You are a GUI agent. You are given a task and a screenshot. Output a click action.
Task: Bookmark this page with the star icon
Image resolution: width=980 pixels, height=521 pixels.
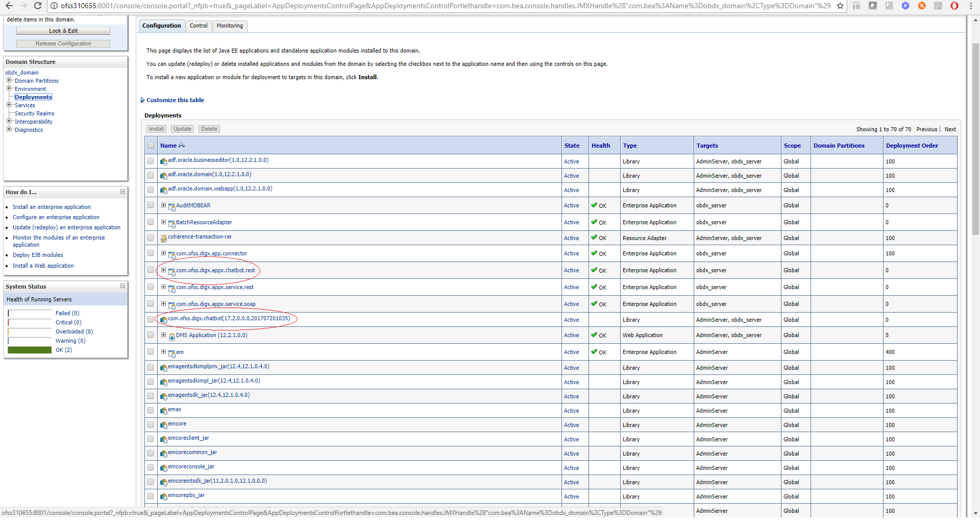point(840,6)
